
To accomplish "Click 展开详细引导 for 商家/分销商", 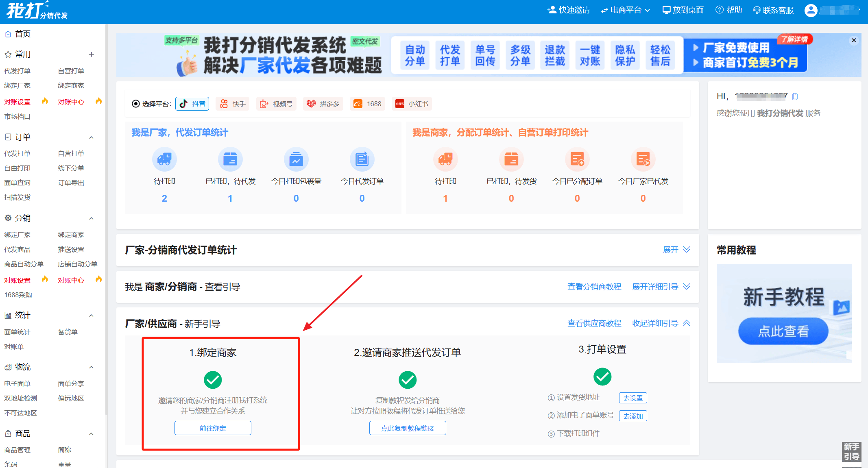I will pos(661,287).
